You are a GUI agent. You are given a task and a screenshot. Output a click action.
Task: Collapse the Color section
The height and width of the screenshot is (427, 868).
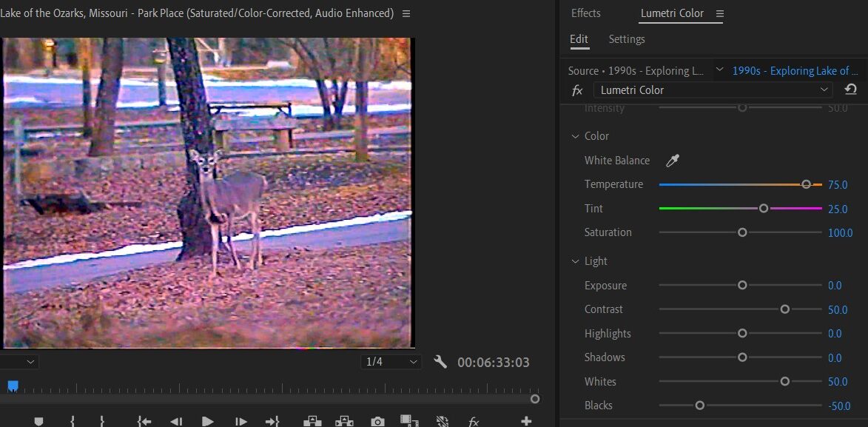click(575, 136)
